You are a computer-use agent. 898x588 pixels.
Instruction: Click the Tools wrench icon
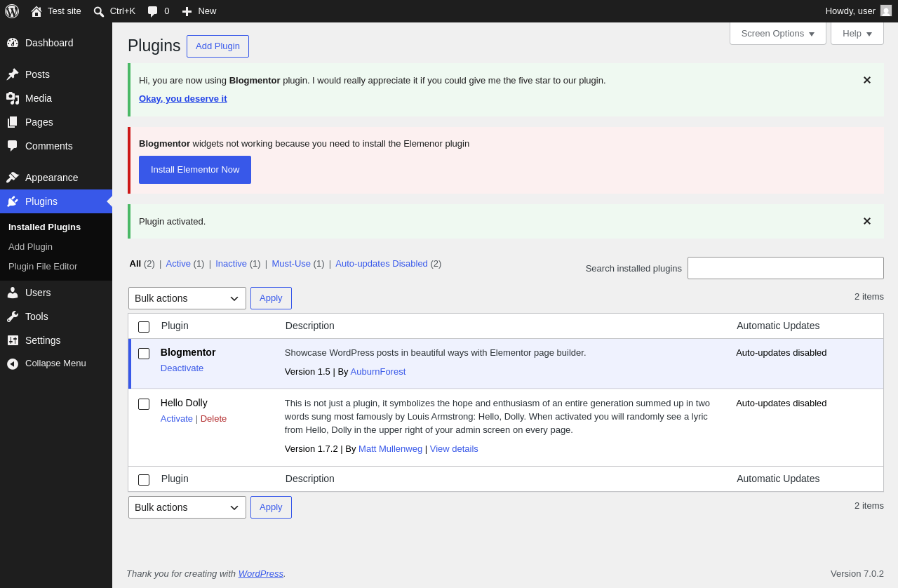13,316
